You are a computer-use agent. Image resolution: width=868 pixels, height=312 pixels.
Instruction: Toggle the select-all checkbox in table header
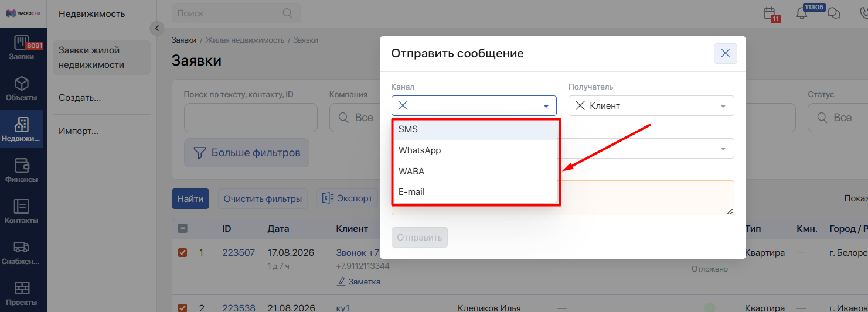tap(182, 229)
